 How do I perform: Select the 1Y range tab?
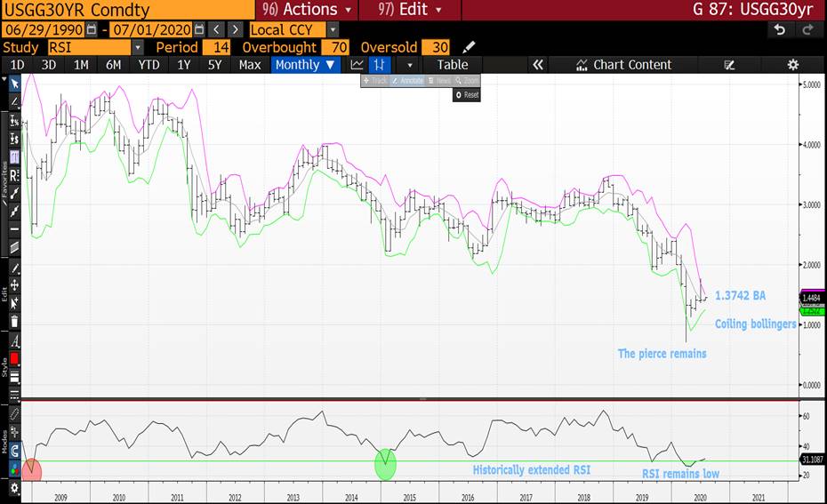[x=183, y=65]
